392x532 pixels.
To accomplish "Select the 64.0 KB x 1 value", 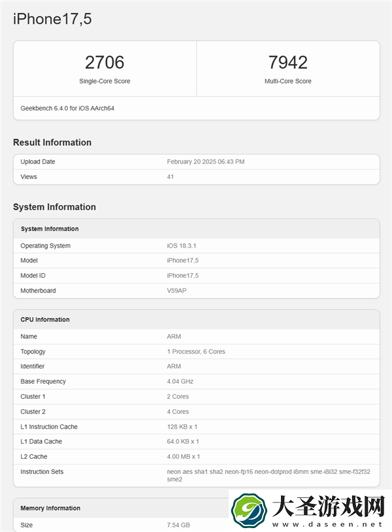I will [x=183, y=441].
